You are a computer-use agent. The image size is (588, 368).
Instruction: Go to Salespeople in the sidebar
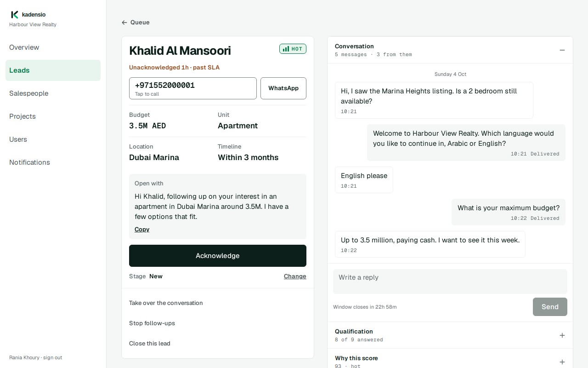(x=53, y=93)
